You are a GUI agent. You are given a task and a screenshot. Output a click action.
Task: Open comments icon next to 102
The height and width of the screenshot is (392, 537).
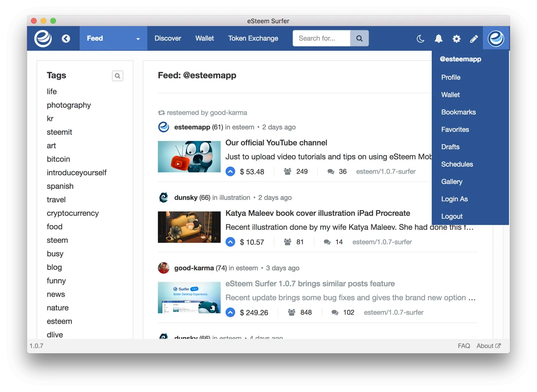coord(335,312)
